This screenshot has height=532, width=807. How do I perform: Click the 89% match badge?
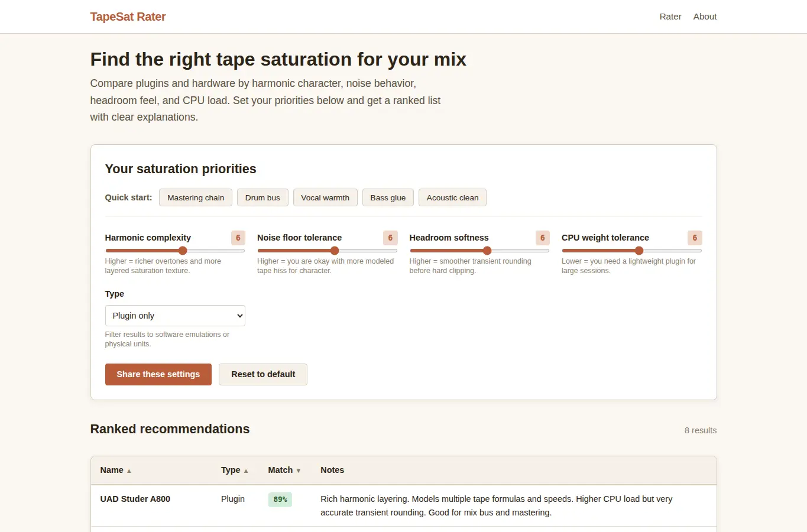[280, 499]
